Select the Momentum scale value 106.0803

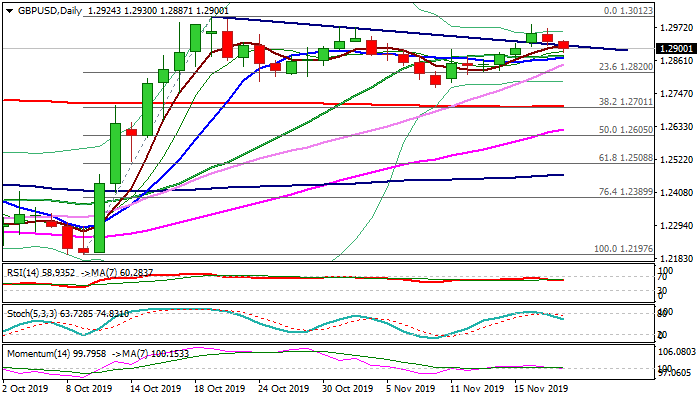click(677, 352)
